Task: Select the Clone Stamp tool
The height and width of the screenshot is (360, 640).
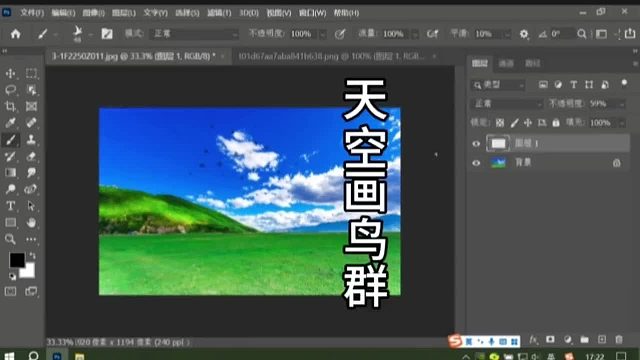Action: (31, 140)
